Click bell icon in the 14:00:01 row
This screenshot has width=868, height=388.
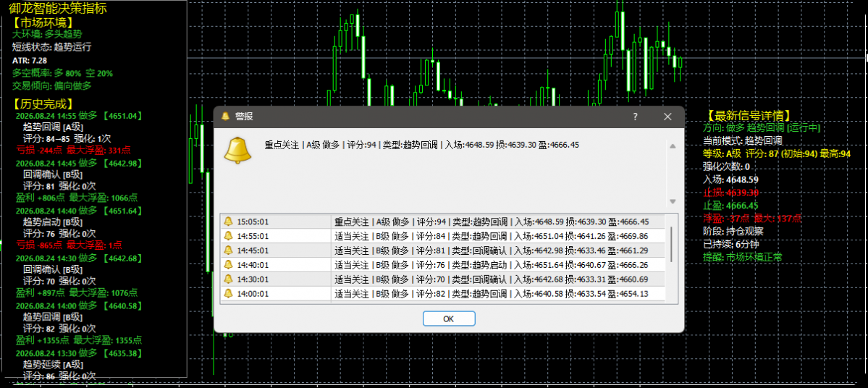(228, 293)
